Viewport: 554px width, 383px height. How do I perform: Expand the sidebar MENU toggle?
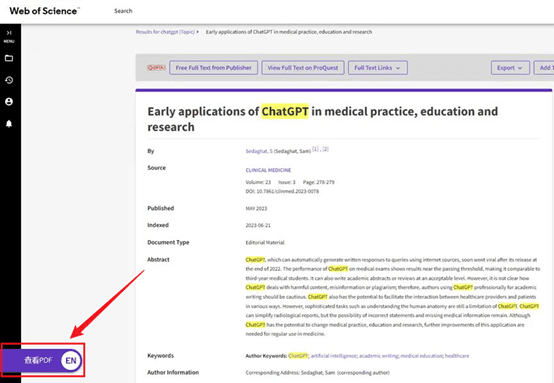(x=9, y=36)
